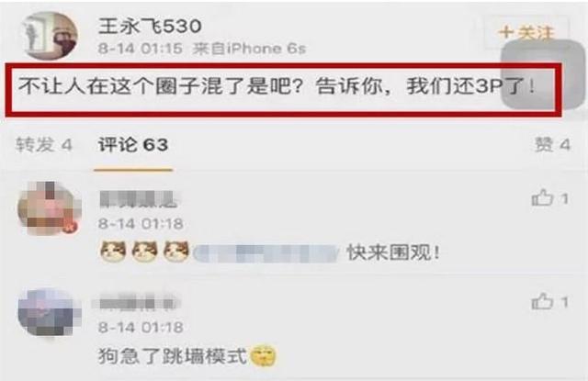Click the second commenter's blurred username
588x381 pixels.
pyautogui.click(x=136, y=302)
